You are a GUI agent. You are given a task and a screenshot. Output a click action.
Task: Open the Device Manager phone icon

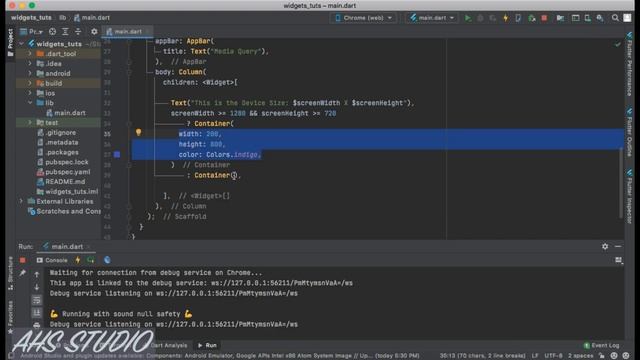(587, 18)
